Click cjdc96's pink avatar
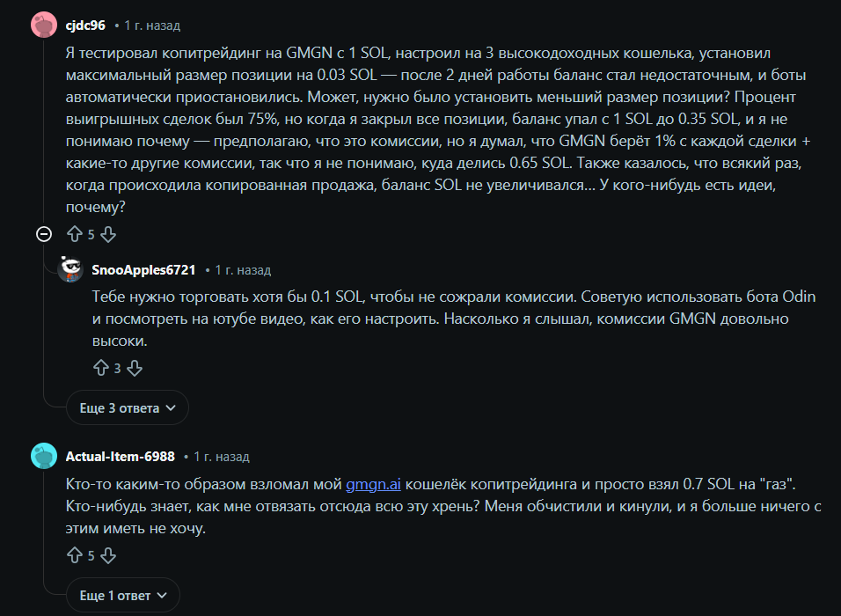This screenshot has width=841, height=616. [x=44, y=25]
